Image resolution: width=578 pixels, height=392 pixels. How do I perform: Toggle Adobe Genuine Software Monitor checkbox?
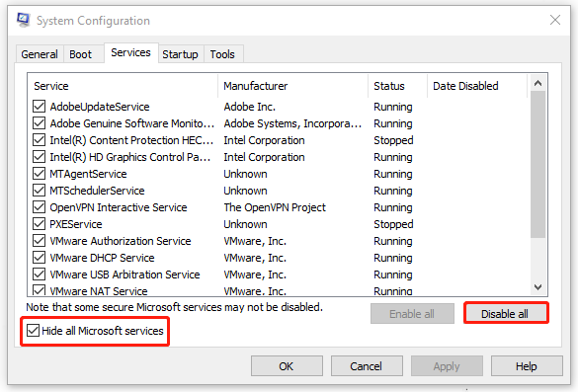(40, 123)
